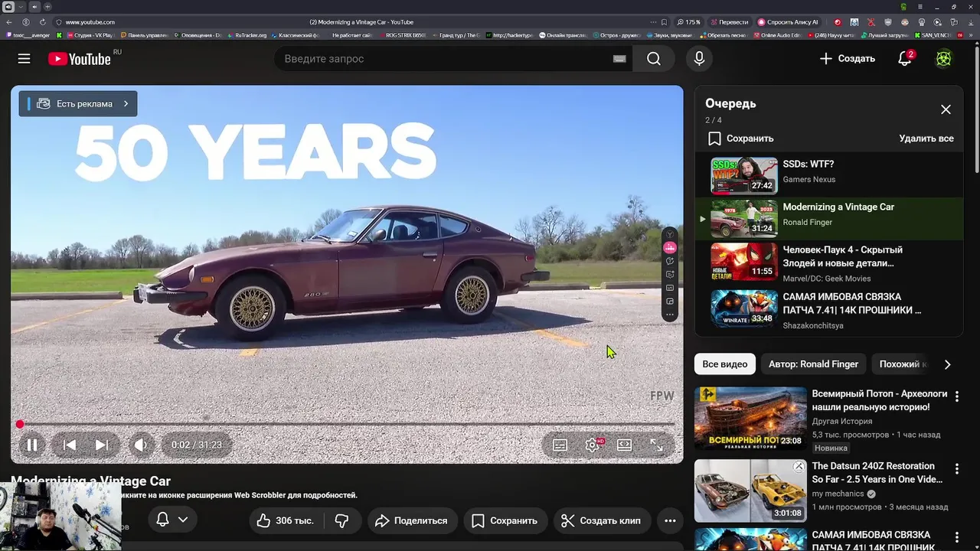Screen dimensions: 980x551
Task: Skip to the previous video in queue
Action: click(x=69, y=445)
